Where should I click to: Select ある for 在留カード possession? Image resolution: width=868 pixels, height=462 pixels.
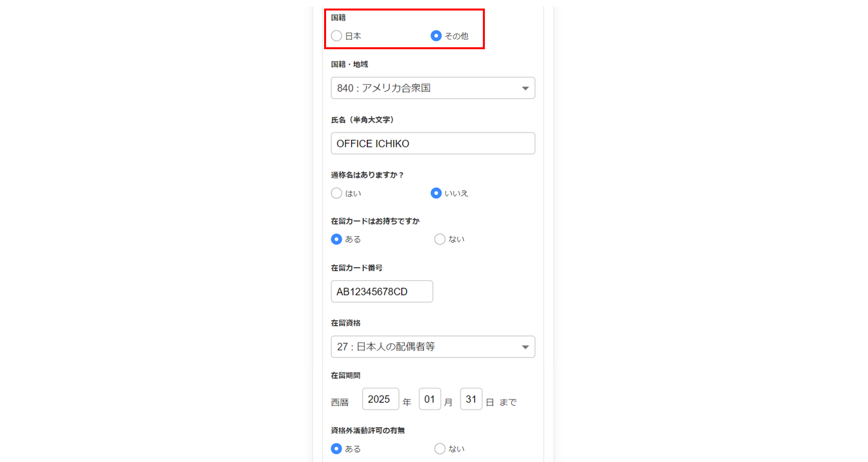coord(337,240)
